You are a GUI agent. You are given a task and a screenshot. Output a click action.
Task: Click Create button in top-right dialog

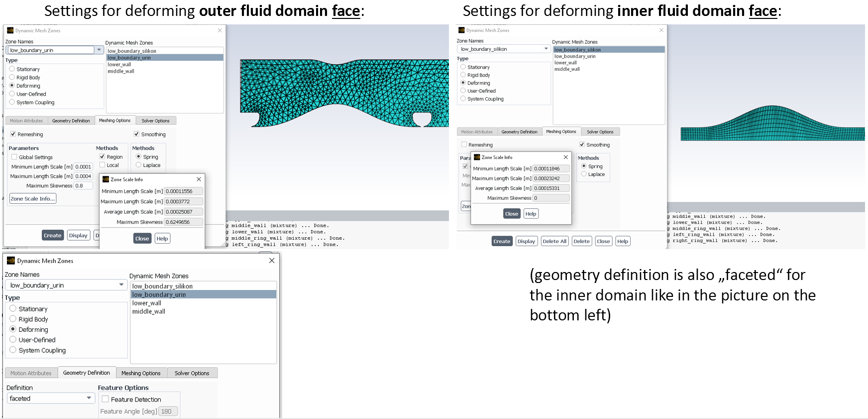click(502, 241)
